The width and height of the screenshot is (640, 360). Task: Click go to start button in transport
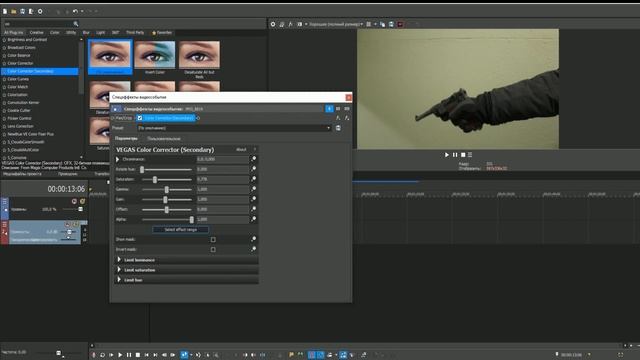(x=147, y=355)
